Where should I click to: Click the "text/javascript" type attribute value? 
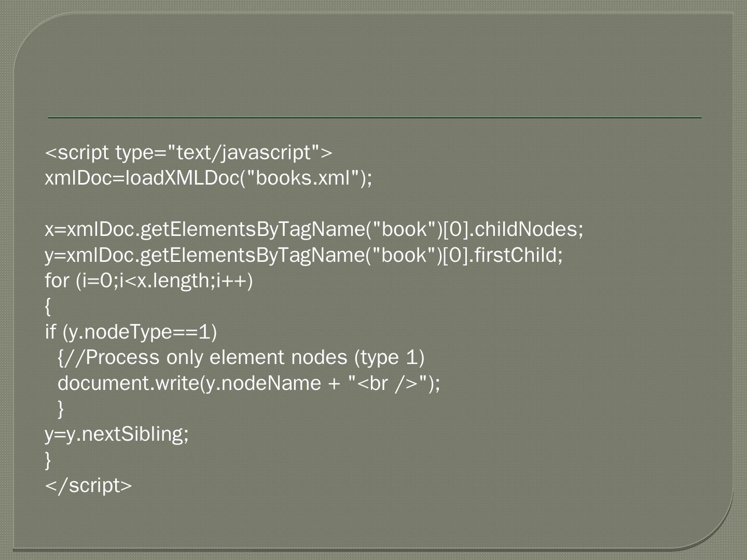[x=244, y=152]
